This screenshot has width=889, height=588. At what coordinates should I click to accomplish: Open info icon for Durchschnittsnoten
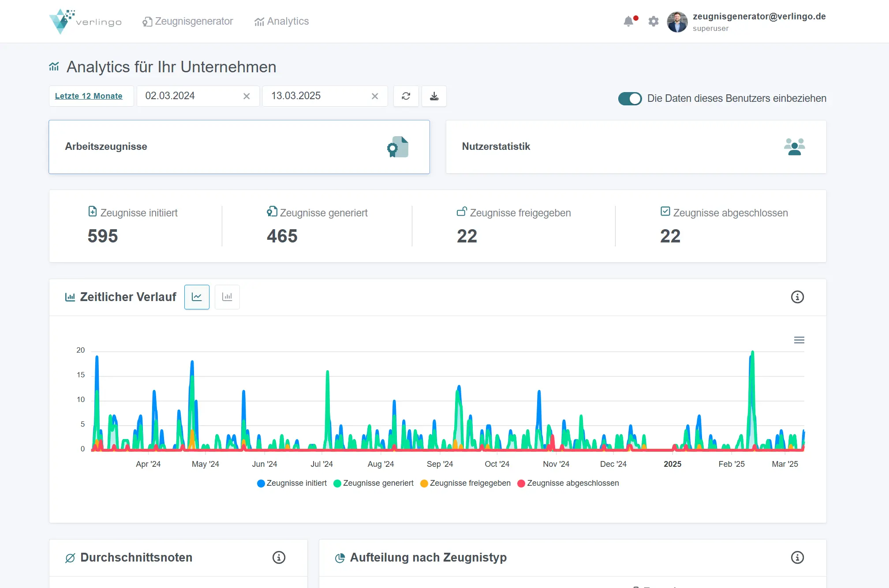(x=279, y=558)
